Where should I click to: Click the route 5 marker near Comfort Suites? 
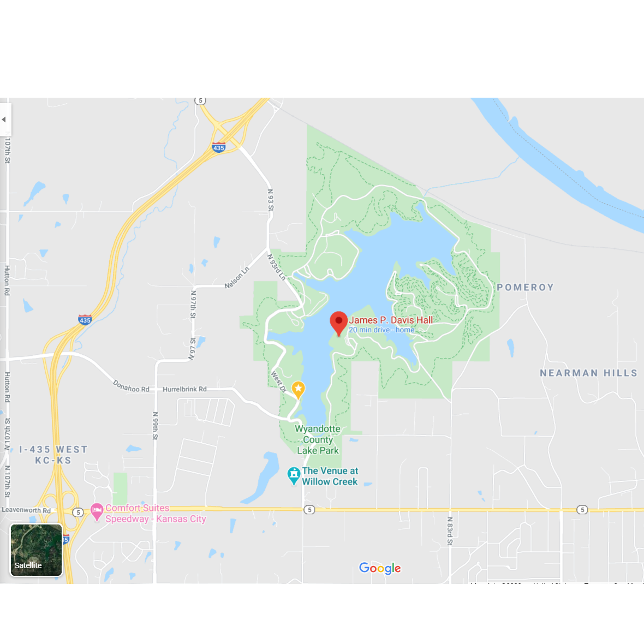78,512
